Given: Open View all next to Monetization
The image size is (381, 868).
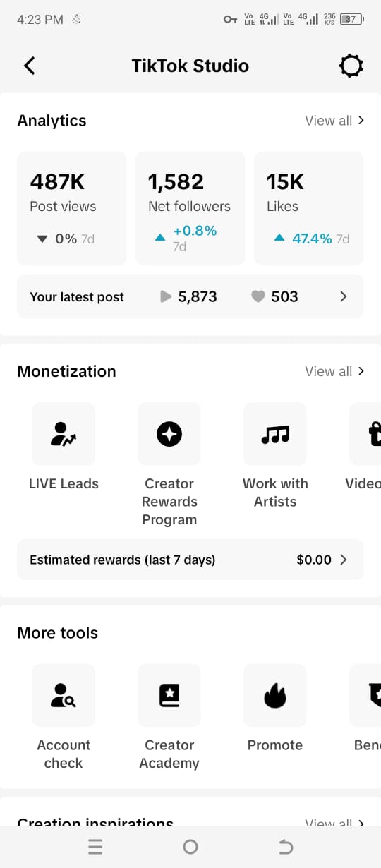Looking at the screenshot, I should click(334, 371).
